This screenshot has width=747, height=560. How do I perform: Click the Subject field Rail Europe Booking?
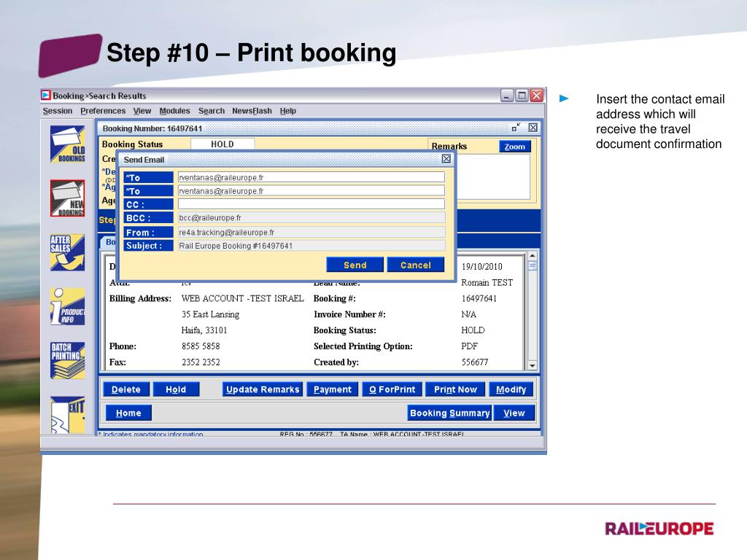pyautogui.click(x=311, y=246)
